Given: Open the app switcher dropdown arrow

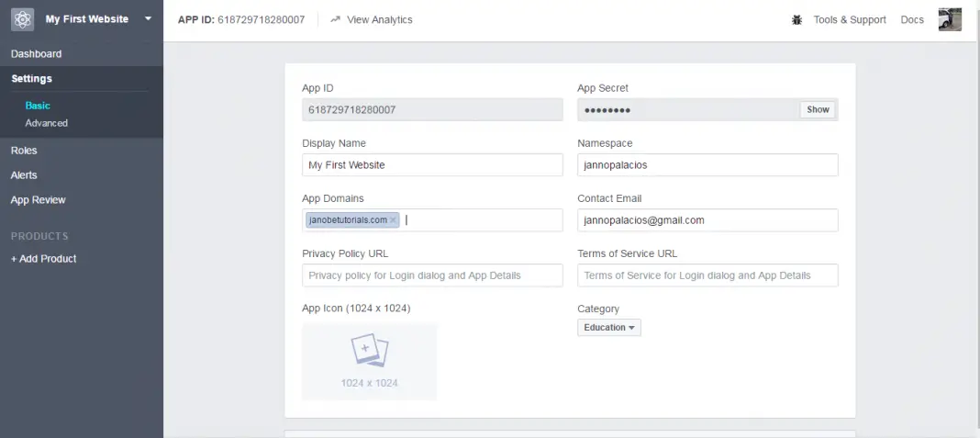Looking at the screenshot, I should tap(148, 18).
